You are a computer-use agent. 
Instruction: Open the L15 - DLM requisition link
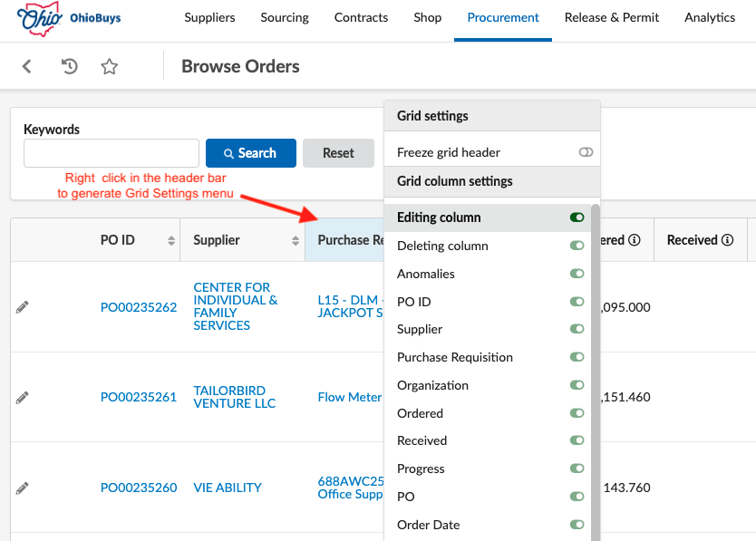tap(351, 306)
